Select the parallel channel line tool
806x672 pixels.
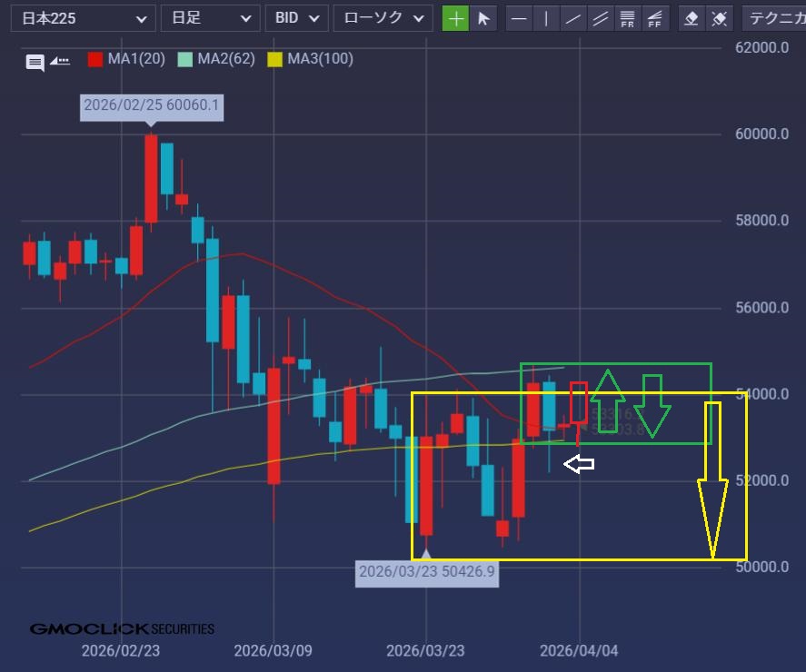click(600, 18)
